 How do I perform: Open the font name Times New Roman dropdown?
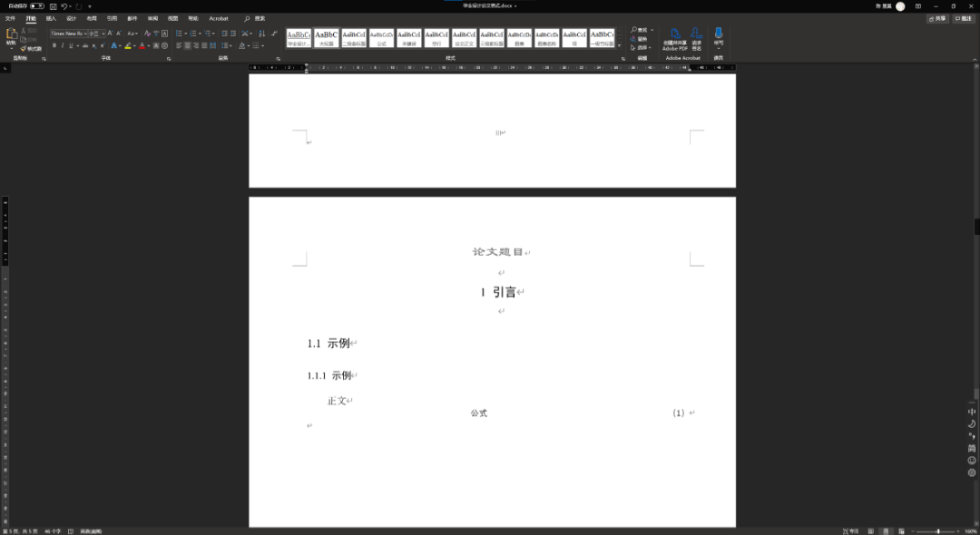(85, 34)
